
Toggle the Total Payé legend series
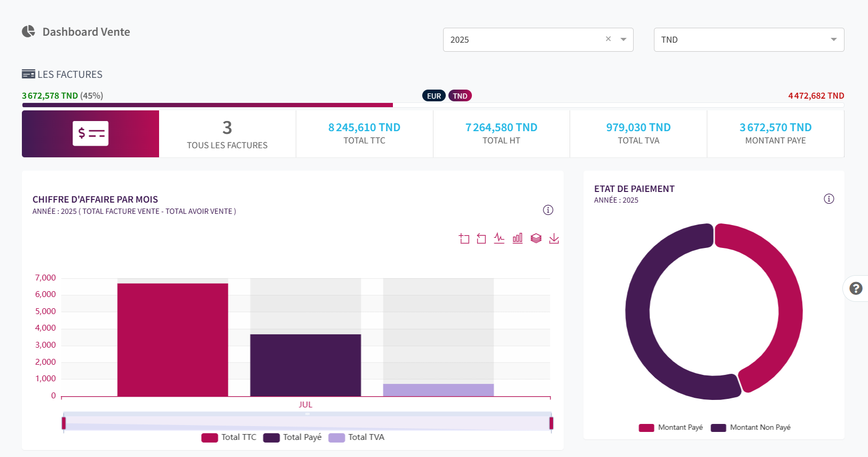coord(293,437)
